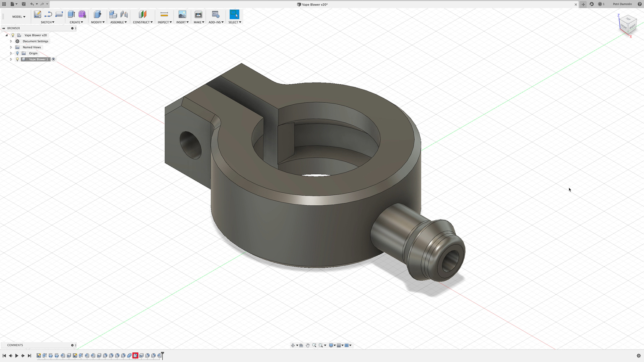Viewport: 644px width, 362px height.
Task: Select the sketch Line tool
Action: pos(48,15)
